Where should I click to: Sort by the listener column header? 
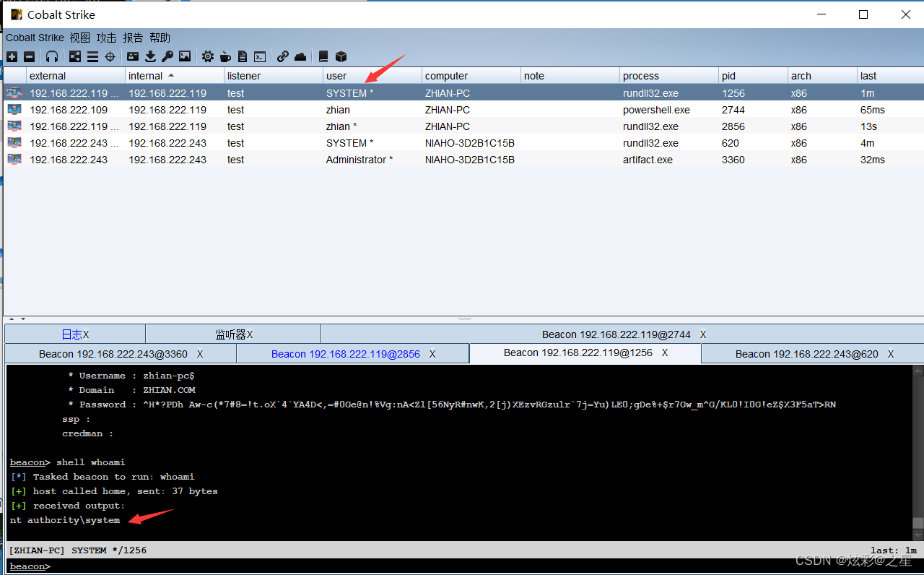click(273, 75)
